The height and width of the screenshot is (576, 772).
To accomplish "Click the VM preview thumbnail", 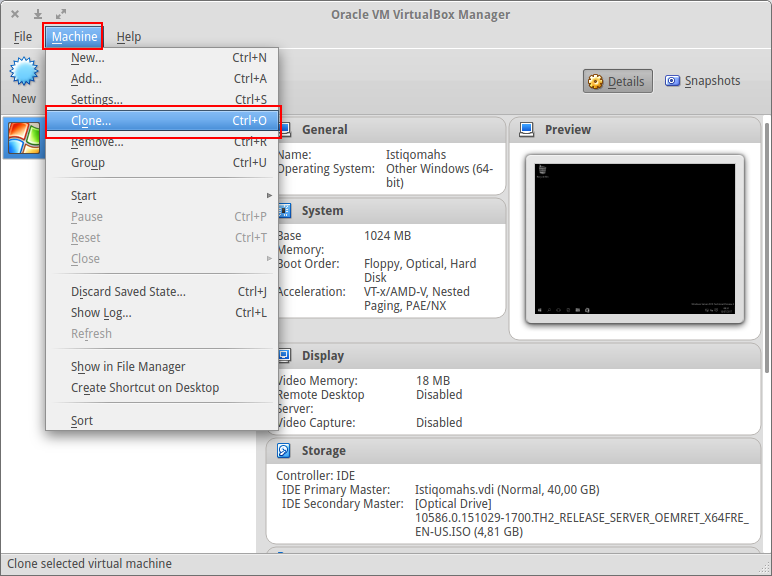I will click(x=635, y=239).
